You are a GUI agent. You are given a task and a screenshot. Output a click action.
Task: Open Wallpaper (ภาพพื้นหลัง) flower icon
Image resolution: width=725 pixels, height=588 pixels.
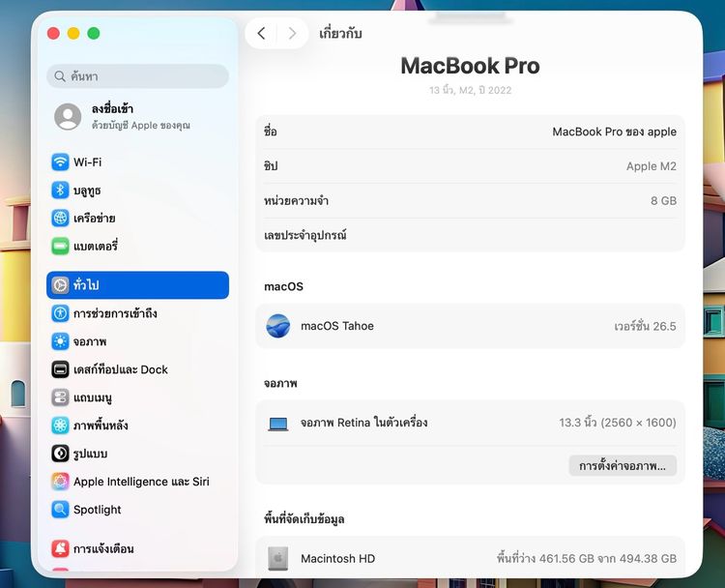coord(60,426)
